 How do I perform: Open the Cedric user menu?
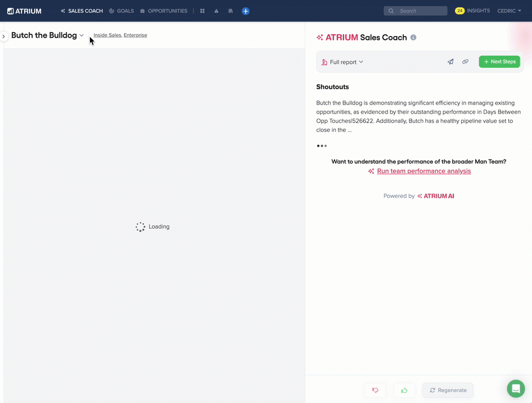click(510, 11)
